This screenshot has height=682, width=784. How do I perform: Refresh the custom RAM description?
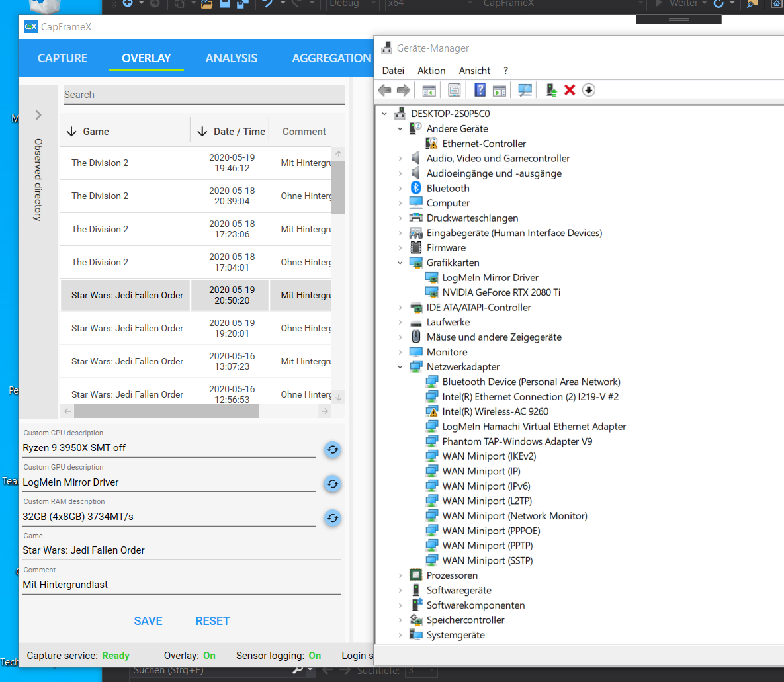click(x=333, y=518)
